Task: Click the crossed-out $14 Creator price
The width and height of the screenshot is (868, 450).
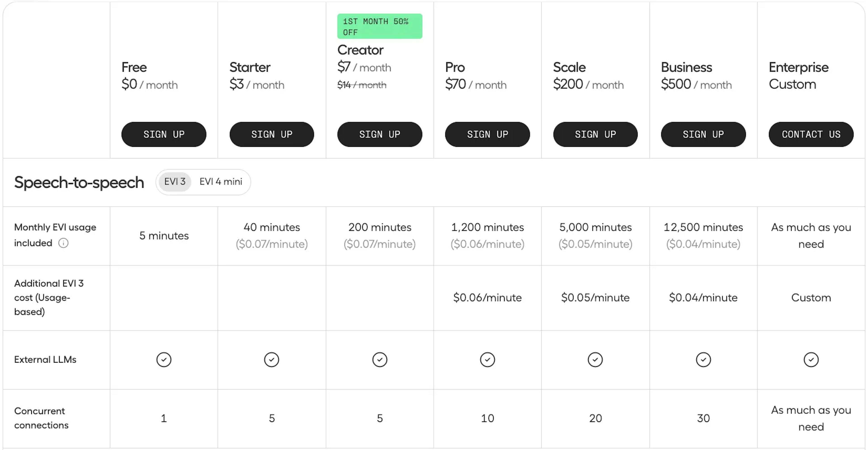Action: (x=362, y=85)
